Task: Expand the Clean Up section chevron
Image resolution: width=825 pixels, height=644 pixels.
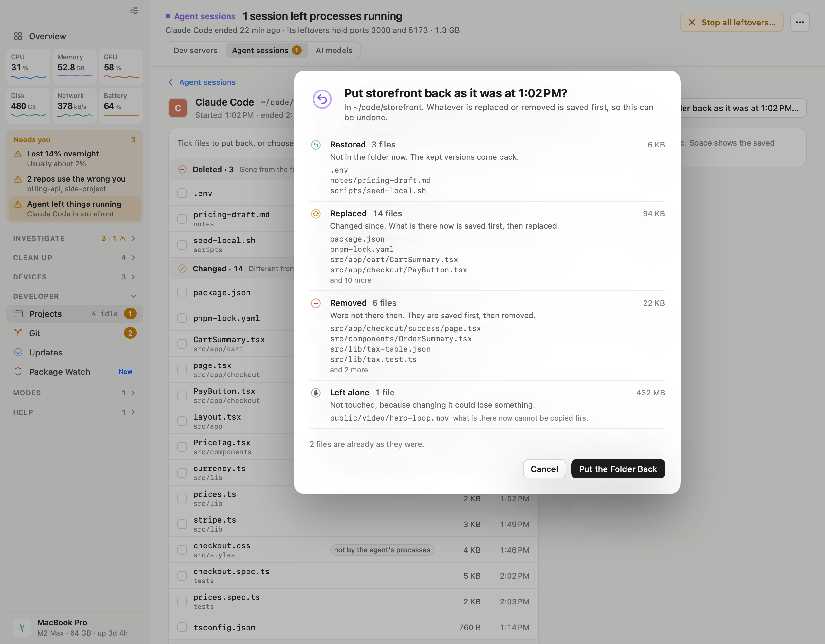Action: (x=133, y=258)
